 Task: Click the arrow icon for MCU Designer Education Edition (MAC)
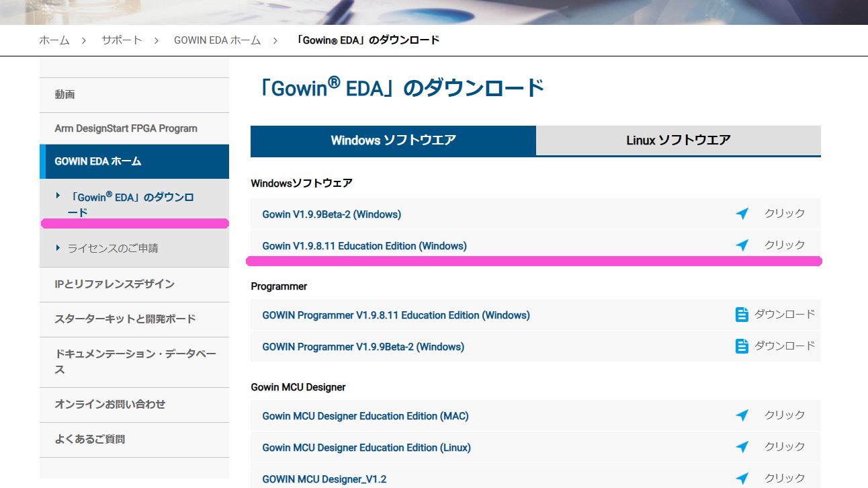(742, 415)
